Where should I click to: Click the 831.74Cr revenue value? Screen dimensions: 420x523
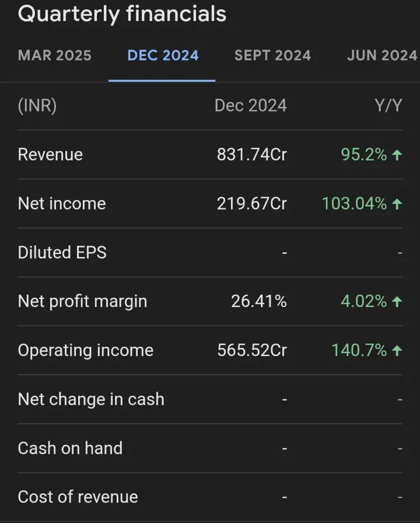coord(251,155)
